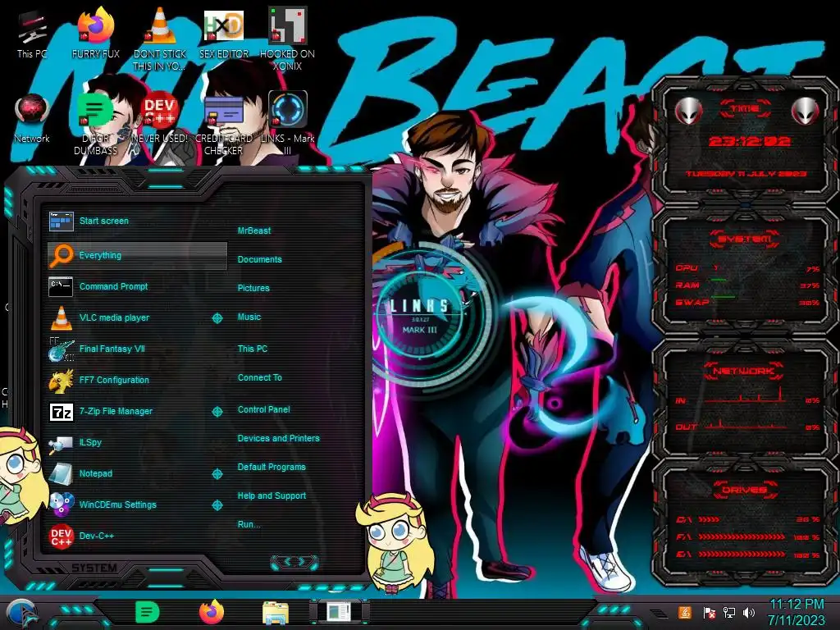The image size is (840, 630).
Task: Open the This PC desktop icon
Action: 32,33
